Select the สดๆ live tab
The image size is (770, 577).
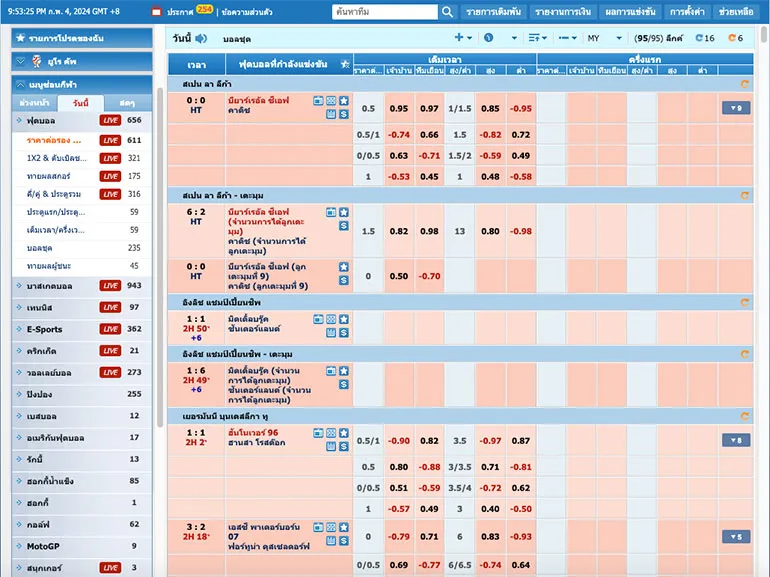tap(127, 103)
